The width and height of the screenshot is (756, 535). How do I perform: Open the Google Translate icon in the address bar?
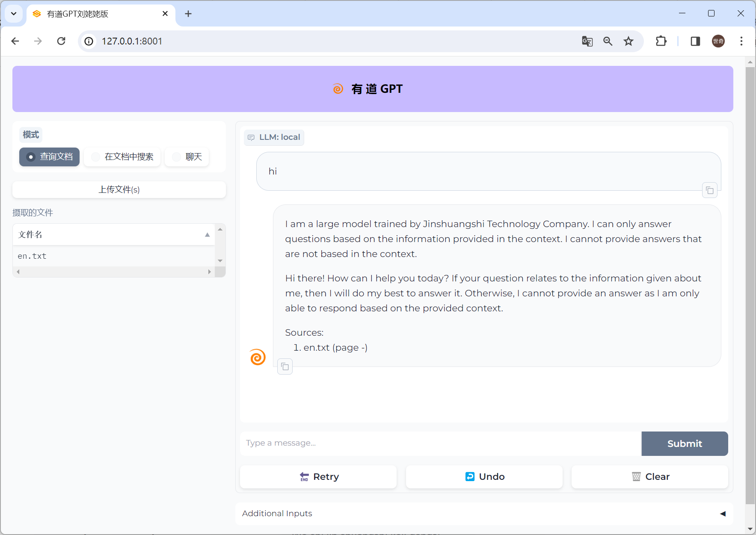point(587,41)
